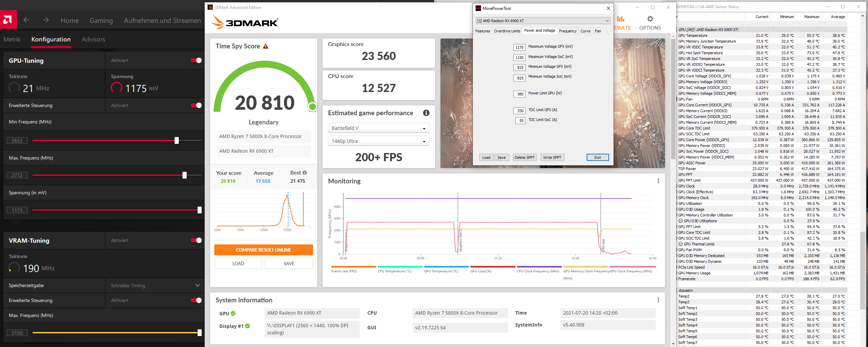Open the Gaming menu in Radeon Software

click(101, 20)
